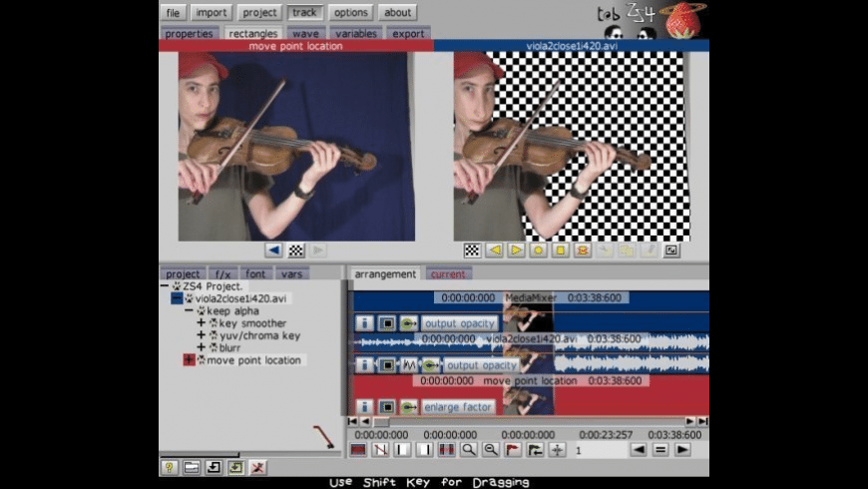Collapse viola2close1i420.avi node with blue minus
The width and height of the screenshot is (868, 489).
177,298
